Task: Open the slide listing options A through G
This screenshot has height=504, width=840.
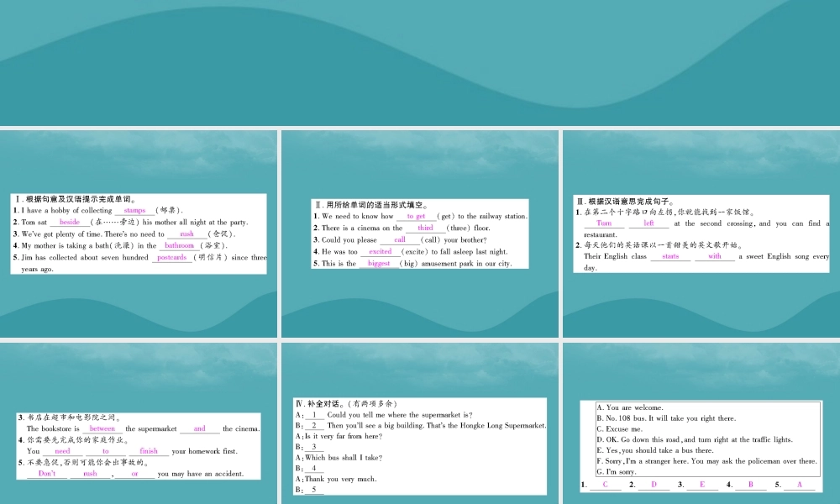Action: pyautogui.click(x=701, y=423)
